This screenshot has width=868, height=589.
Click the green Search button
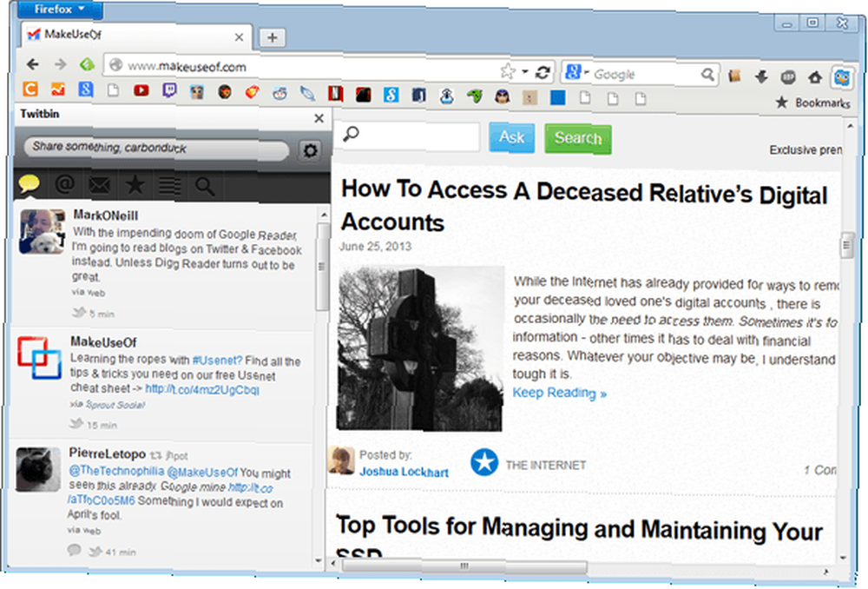578,138
